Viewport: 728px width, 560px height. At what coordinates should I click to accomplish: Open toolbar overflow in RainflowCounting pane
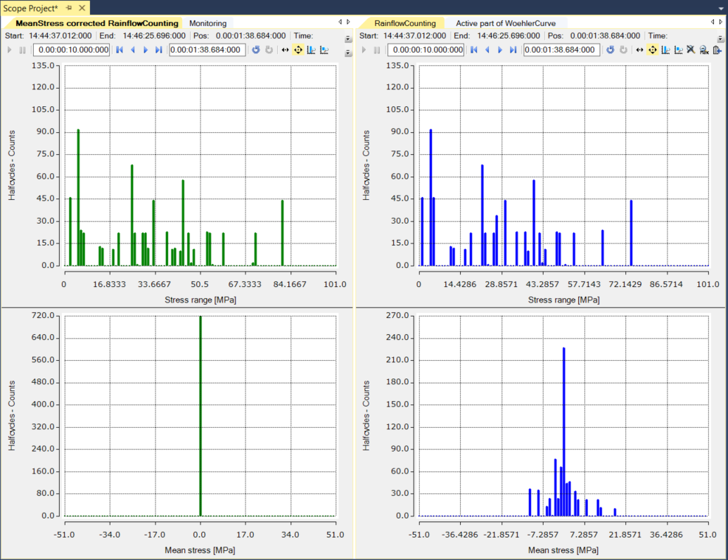pyautogui.click(x=720, y=39)
